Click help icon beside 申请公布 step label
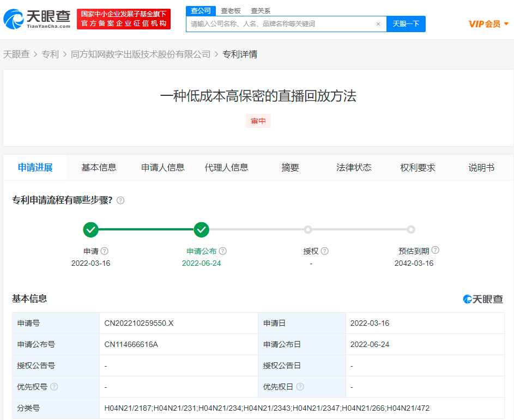The image size is (514, 420). (223, 251)
